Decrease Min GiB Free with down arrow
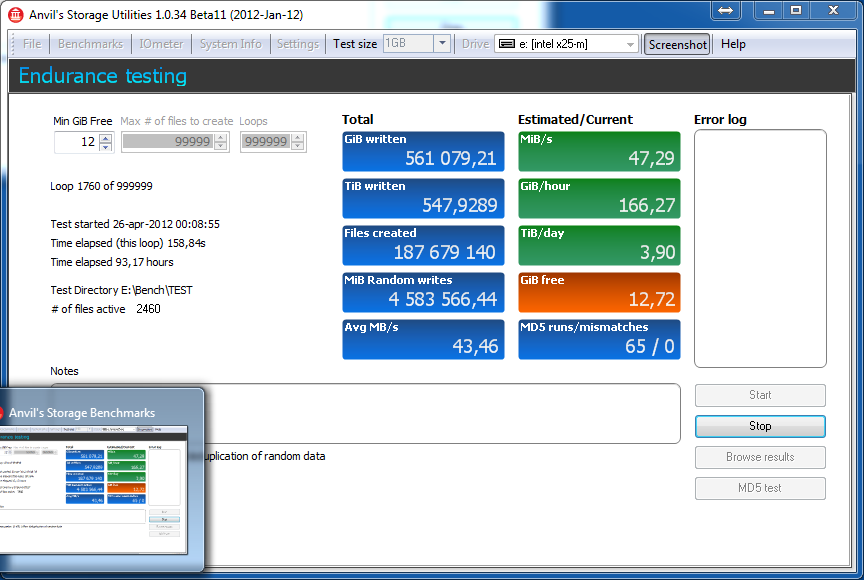Viewport: 864px width, 580px height. point(106,147)
